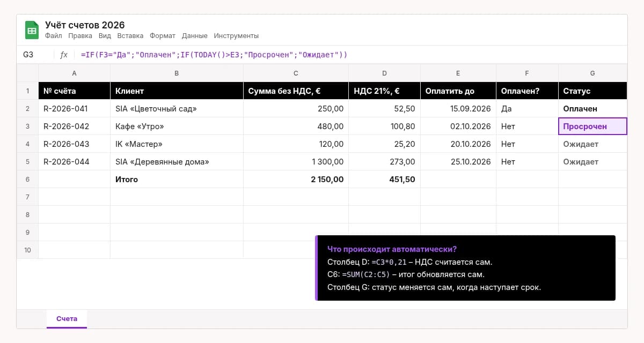The image size is (644, 343).
Task: Click header cell НДС 21%, €
Action: (x=384, y=91)
